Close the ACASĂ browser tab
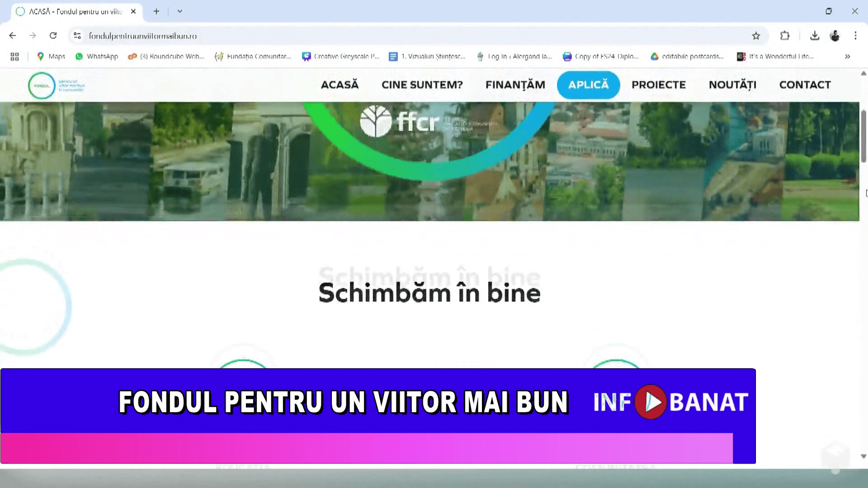Screen dimensions: 868x488 (133, 11)
